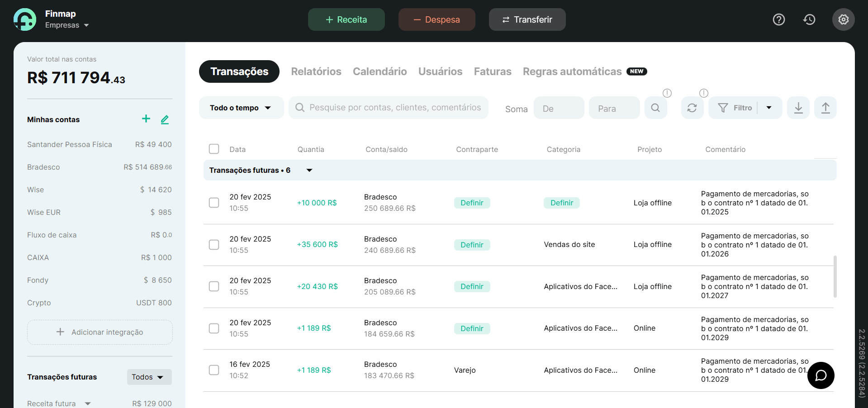This screenshot has width=868, height=408.
Task: Check the 16 fev 2025 transaction row
Action: click(x=214, y=370)
